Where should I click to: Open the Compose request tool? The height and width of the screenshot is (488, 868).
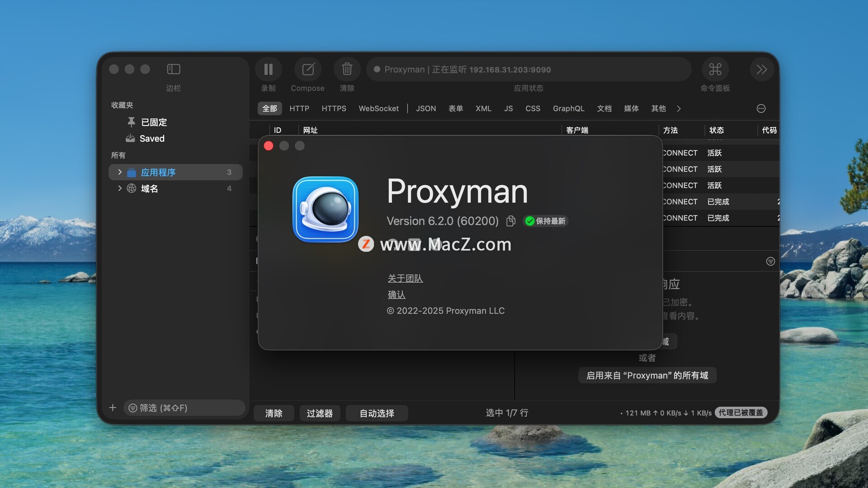point(308,69)
